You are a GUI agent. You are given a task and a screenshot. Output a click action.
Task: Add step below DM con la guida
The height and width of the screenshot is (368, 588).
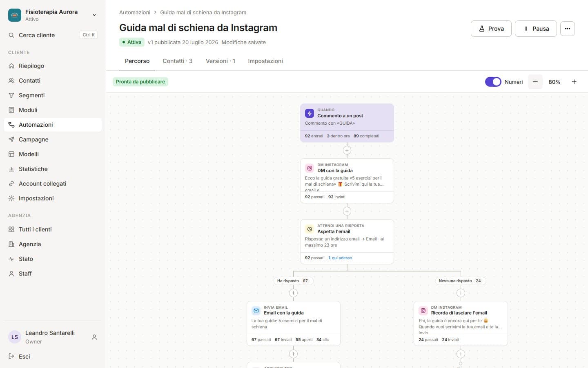click(x=347, y=211)
